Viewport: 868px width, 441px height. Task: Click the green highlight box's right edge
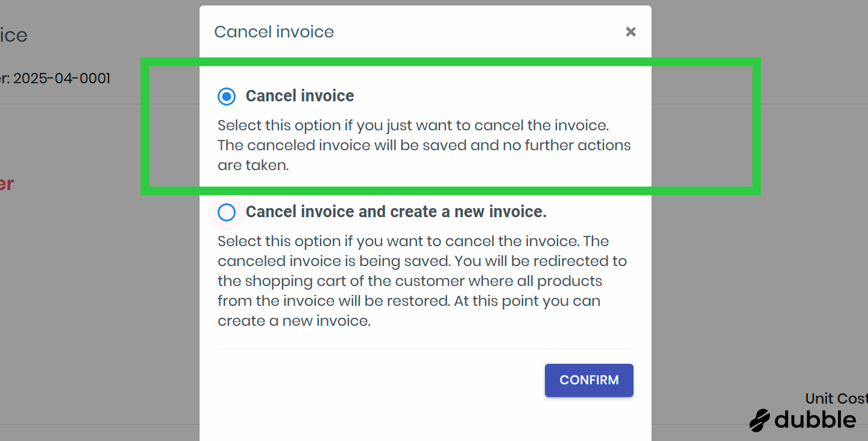(756, 127)
